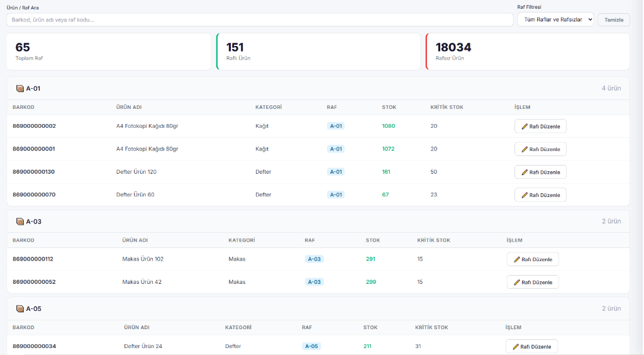Click the A-05 shelf box icon

click(19, 308)
